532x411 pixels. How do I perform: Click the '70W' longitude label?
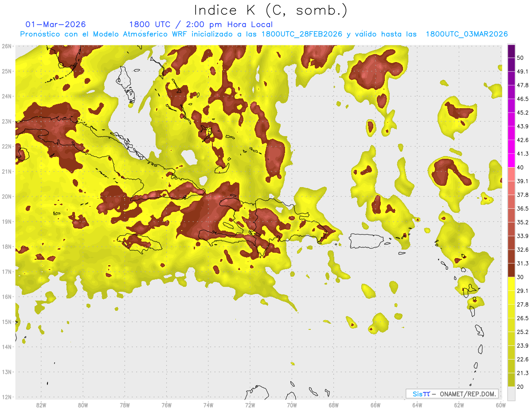[x=292, y=405]
